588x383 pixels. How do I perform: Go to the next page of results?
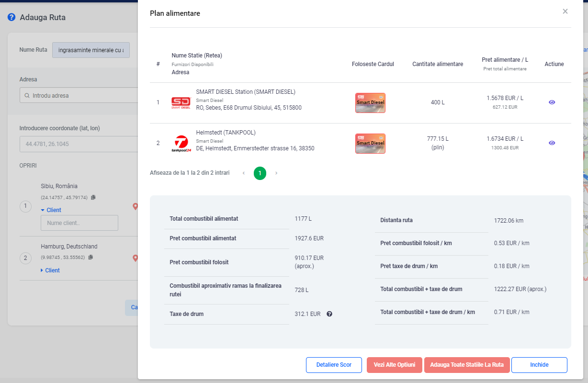tap(276, 173)
